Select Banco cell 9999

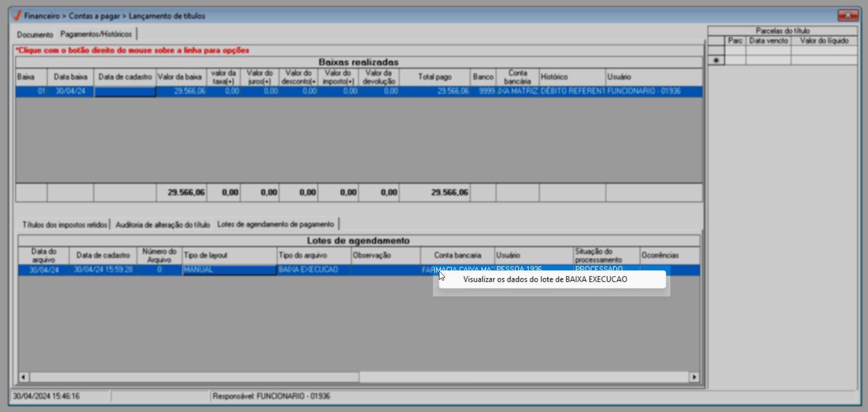483,91
